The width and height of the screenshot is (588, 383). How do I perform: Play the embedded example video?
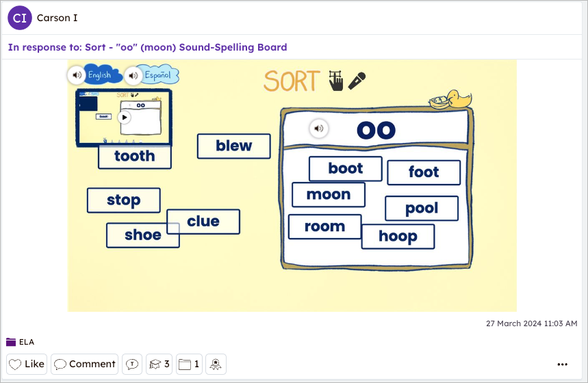(x=124, y=117)
